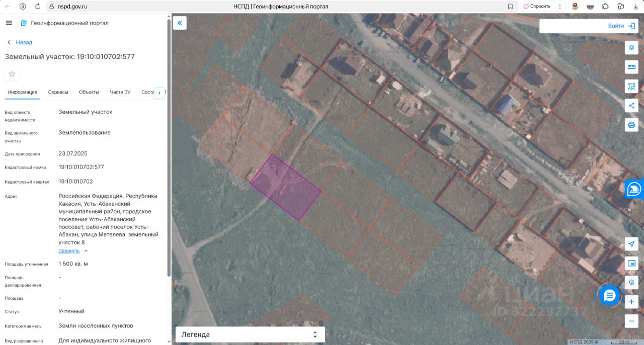Click the Спросить assistant button
The height and width of the screenshot is (345, 644).
tap(537, 7)
